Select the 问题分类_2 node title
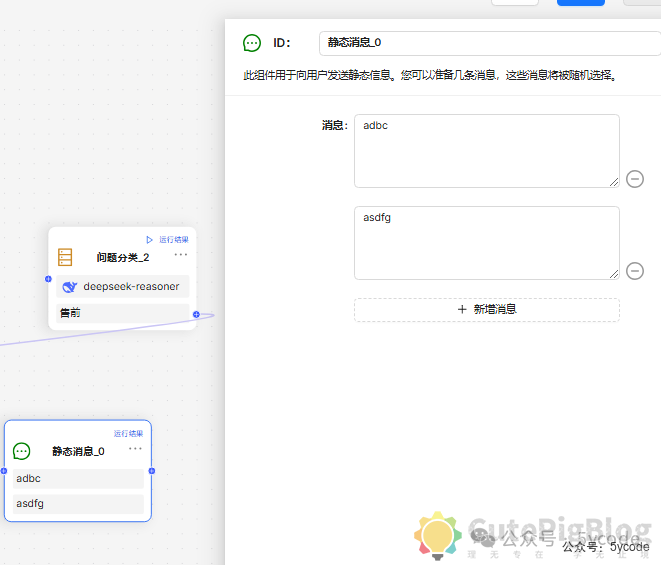This screenshot has height=565, width=661. pos(123,257)
